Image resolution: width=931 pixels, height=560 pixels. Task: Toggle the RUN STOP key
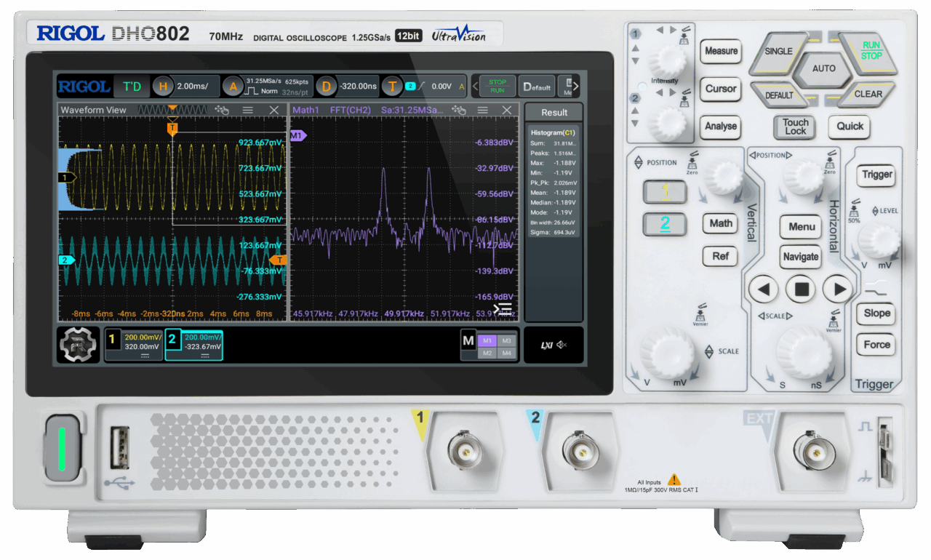[x=871, y=52]
